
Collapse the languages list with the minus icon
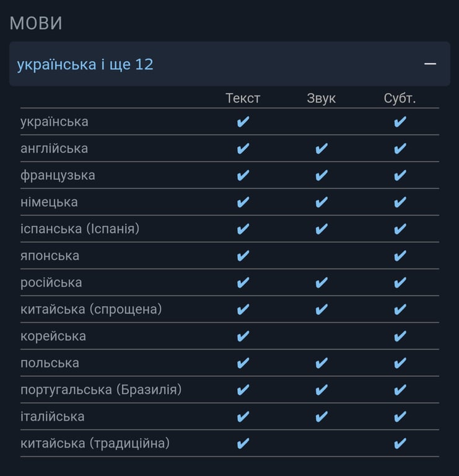pyautogui.click(x=430, y=64)
